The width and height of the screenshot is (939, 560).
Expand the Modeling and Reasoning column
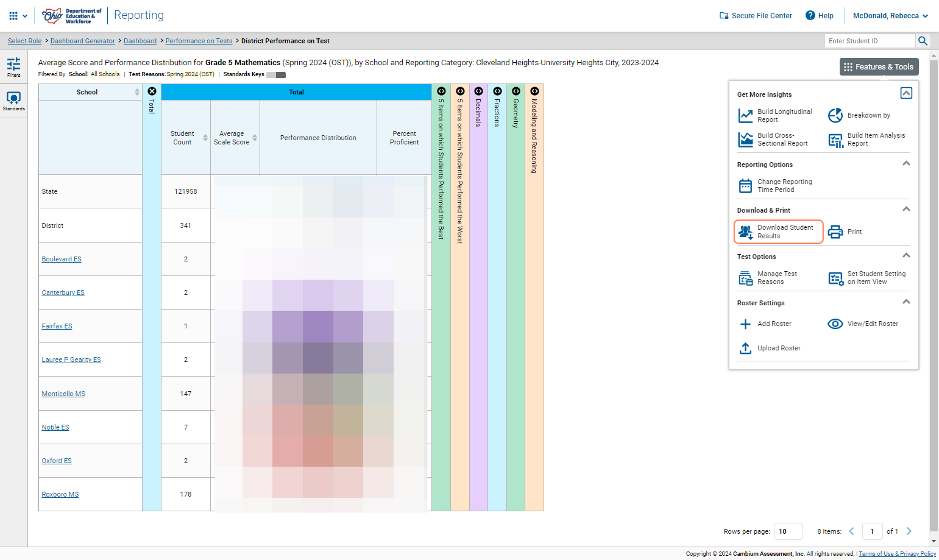tap(534, 91)
